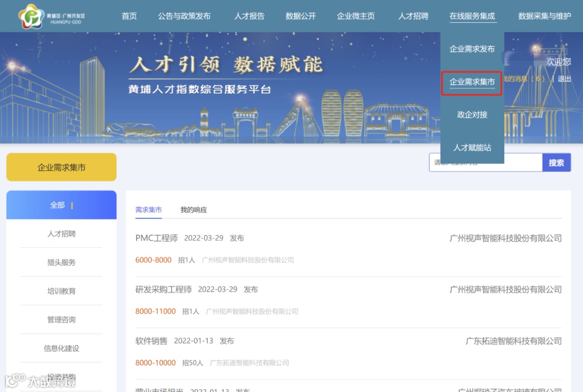Viewport: 583px width, 392px height.
Task: Click the 退出 logout link
Action: click(x=564, y=79)
